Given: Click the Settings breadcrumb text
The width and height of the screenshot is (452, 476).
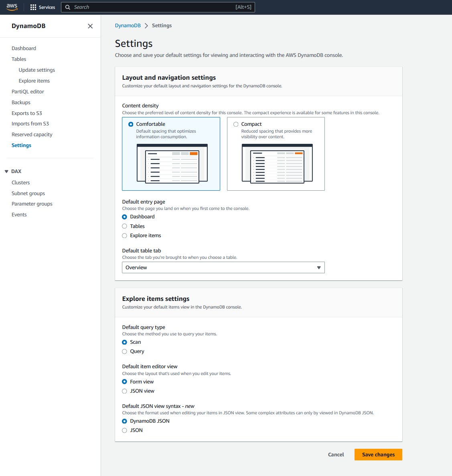Looking at the screenshot, I should click(x=162, y=26).
